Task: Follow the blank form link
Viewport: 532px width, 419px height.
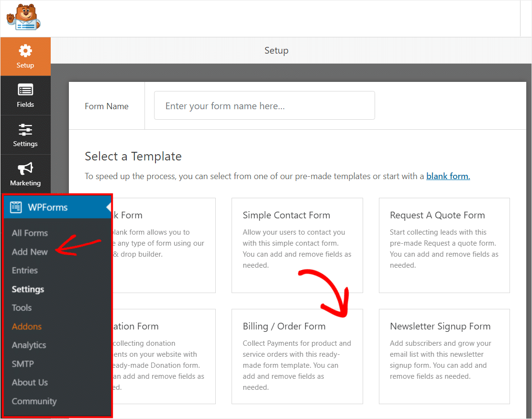Action: (448, 176)
